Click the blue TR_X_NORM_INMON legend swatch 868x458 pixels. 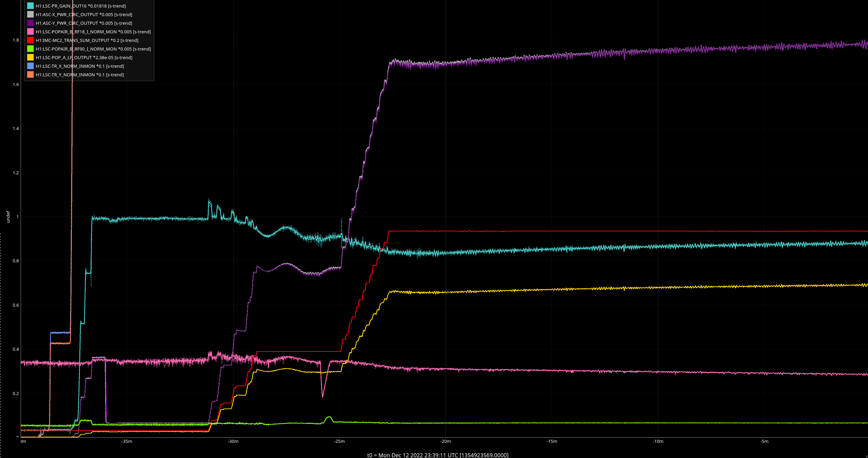coord(30,66)
